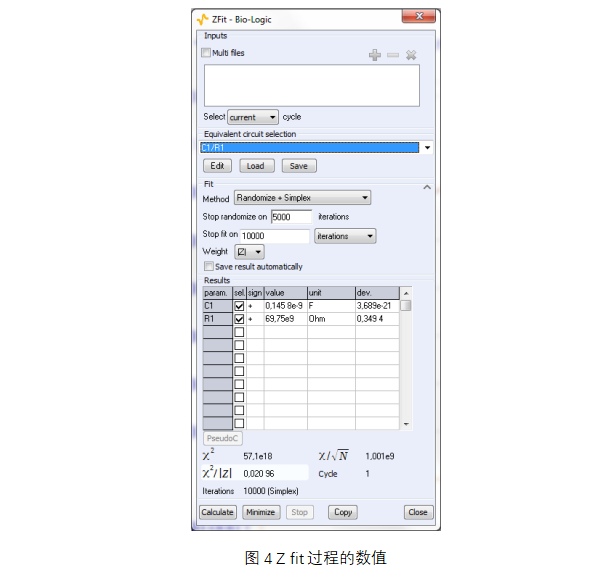Uncheck the R1 parameter selection box

click(239, 319)
